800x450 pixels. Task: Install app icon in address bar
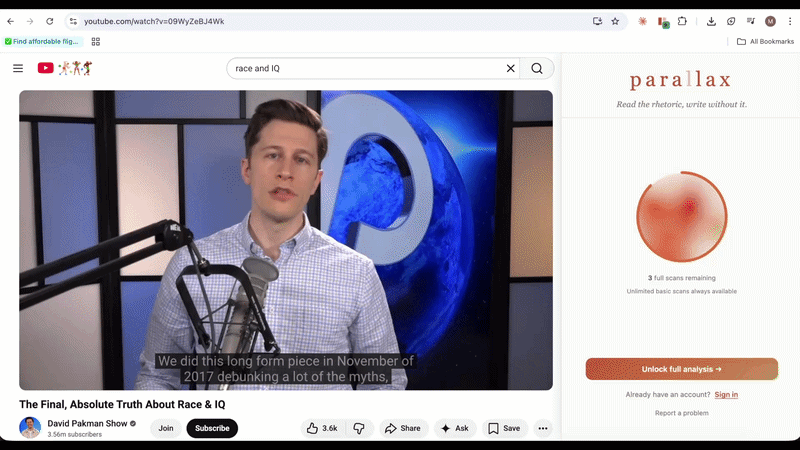pos(597,21)
